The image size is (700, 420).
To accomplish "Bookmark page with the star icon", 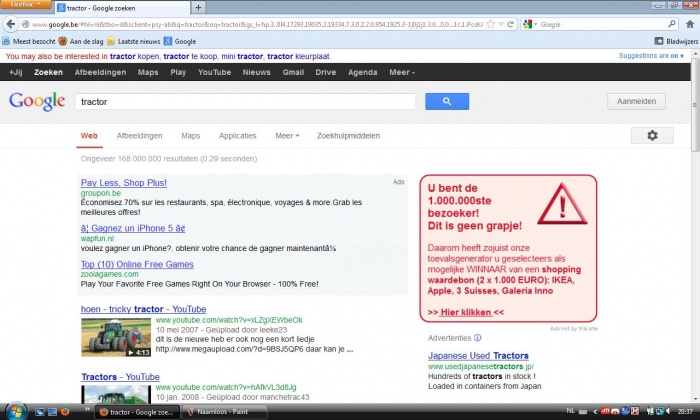I will click(x=491, y=24).
